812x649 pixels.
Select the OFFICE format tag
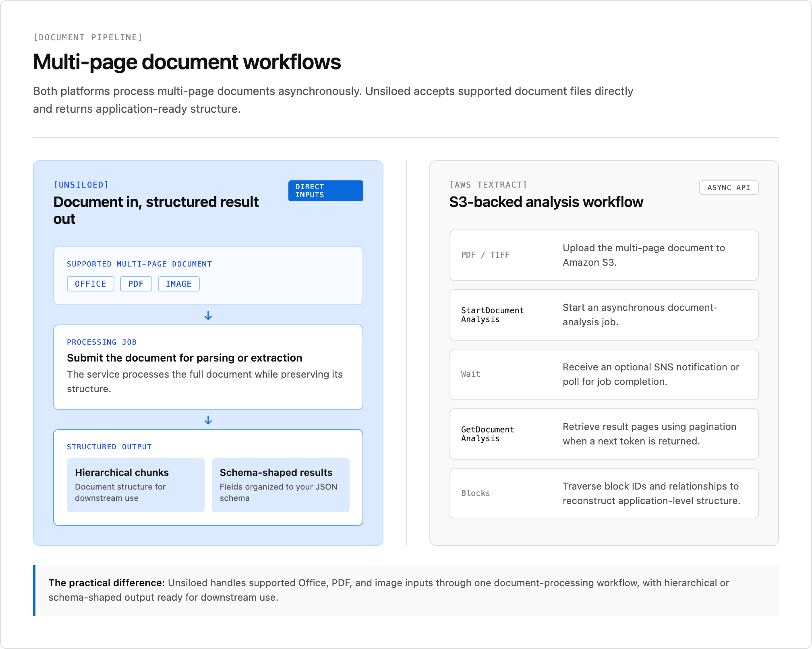[x=91, y=284]
